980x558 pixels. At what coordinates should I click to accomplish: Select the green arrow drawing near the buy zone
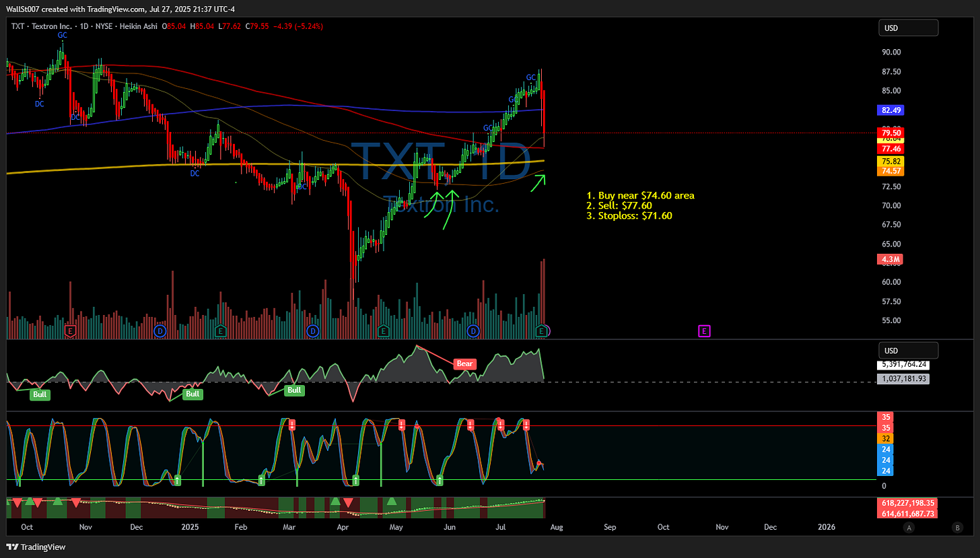point(538,180)
